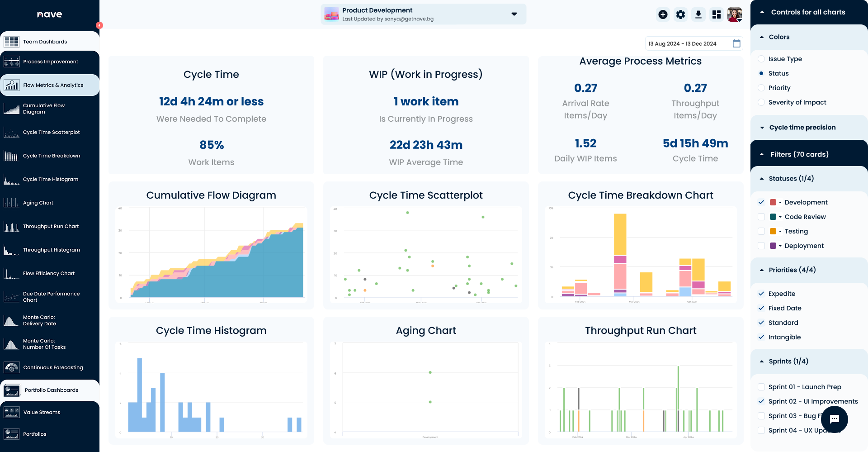Go to Team Dashboards tab
Viewport: 868px width, 452px height.
coord(45,42)
